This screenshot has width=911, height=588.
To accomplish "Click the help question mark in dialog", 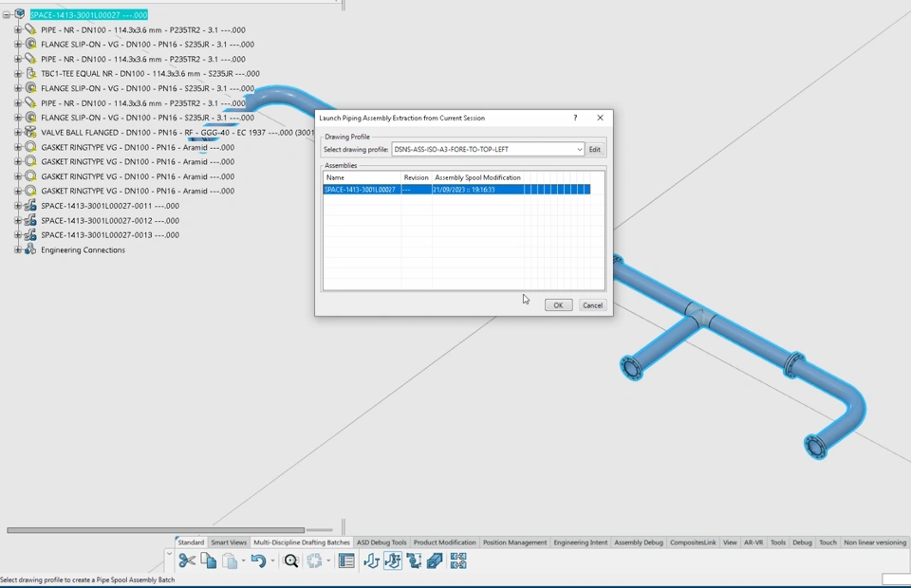I will [x=575, y=118].
